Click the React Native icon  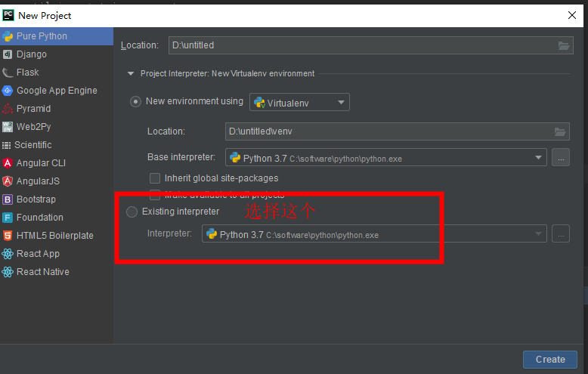coord(8,272)
